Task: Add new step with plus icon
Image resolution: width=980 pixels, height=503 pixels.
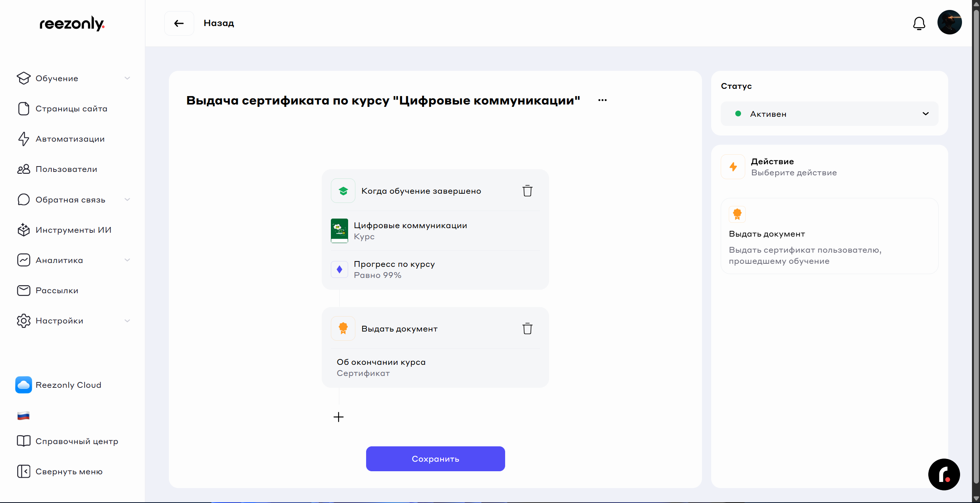Action: [x=339, y=417]
